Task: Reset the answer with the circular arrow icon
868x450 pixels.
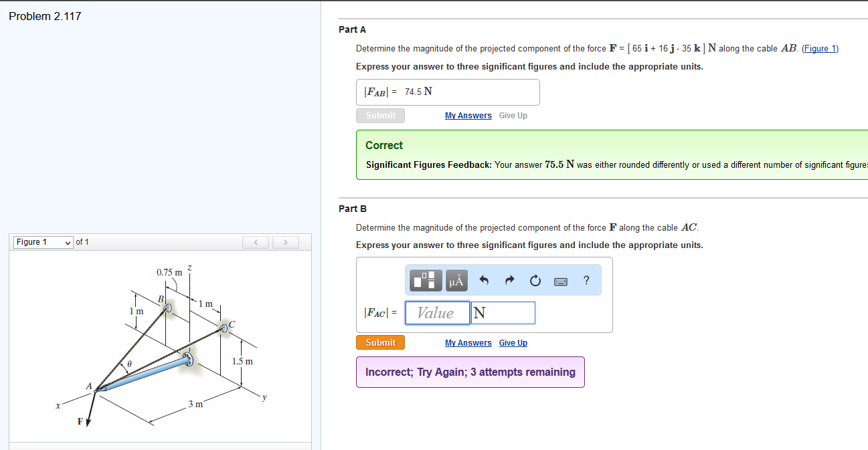Action: tap(535, 281)
